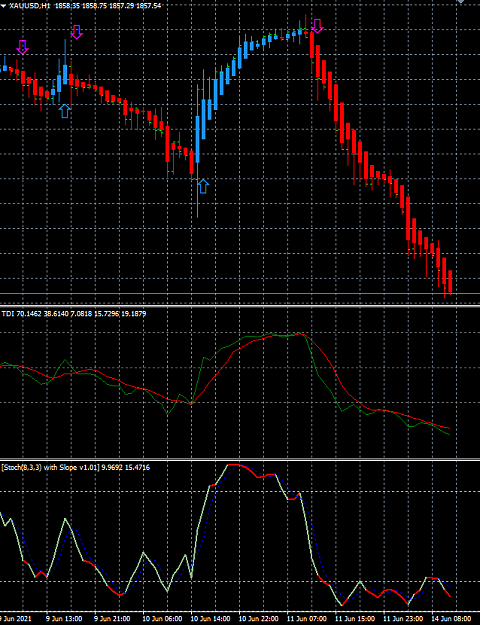Screen dimensions: 480x625
Task: Select the TDI indicator label in the subwindow
Action: point(74,314)
